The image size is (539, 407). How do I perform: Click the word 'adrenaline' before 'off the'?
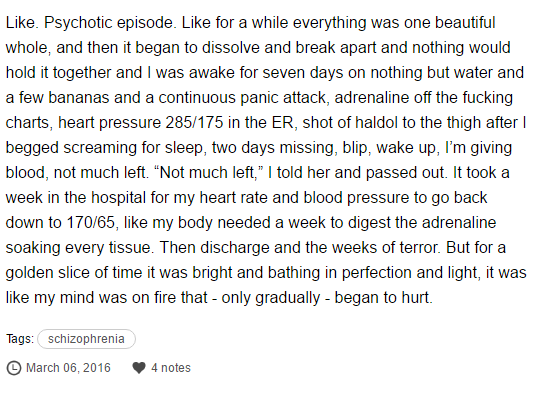click(x=372, y=98)
